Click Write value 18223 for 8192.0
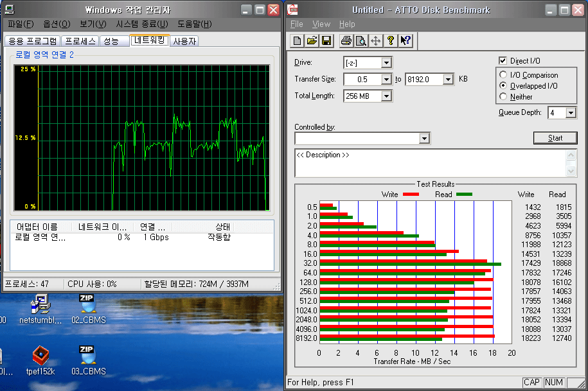This screenshot has height=391, width=588. 531,338
